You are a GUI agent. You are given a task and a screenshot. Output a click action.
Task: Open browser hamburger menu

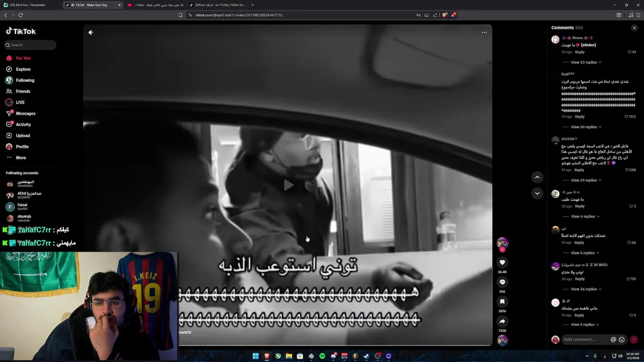pos(638,15)
